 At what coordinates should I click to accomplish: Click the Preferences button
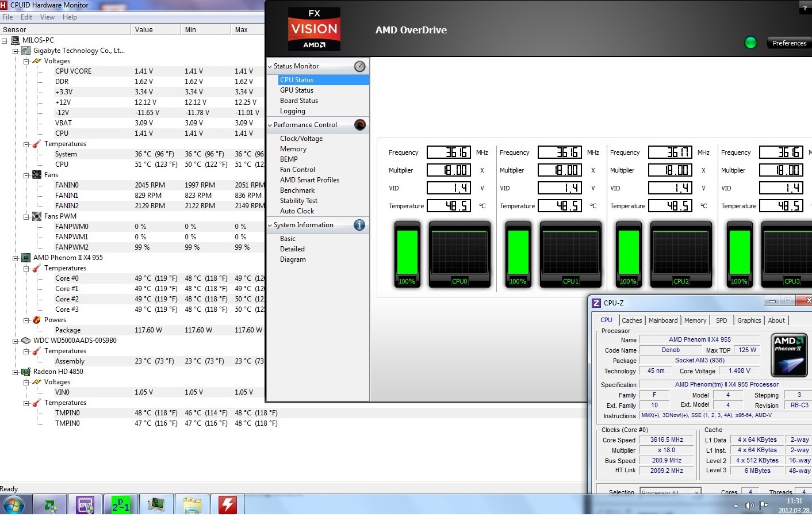point(789,43)
